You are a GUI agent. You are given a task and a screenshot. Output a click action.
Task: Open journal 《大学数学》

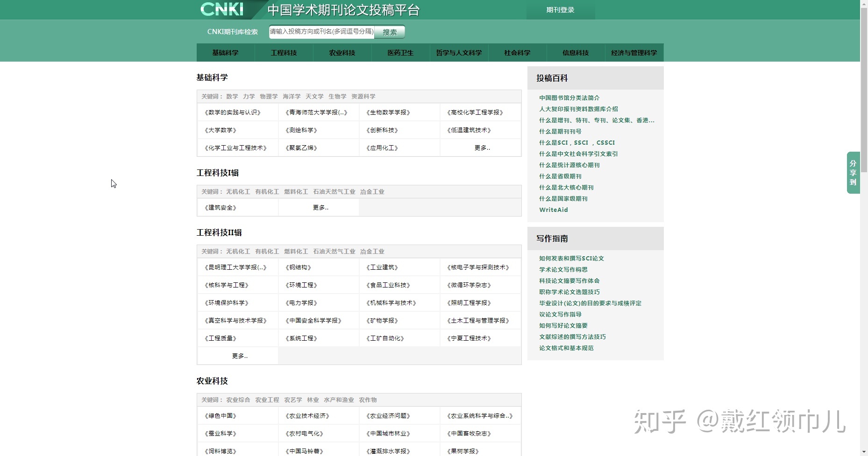(x=221, y=130)
